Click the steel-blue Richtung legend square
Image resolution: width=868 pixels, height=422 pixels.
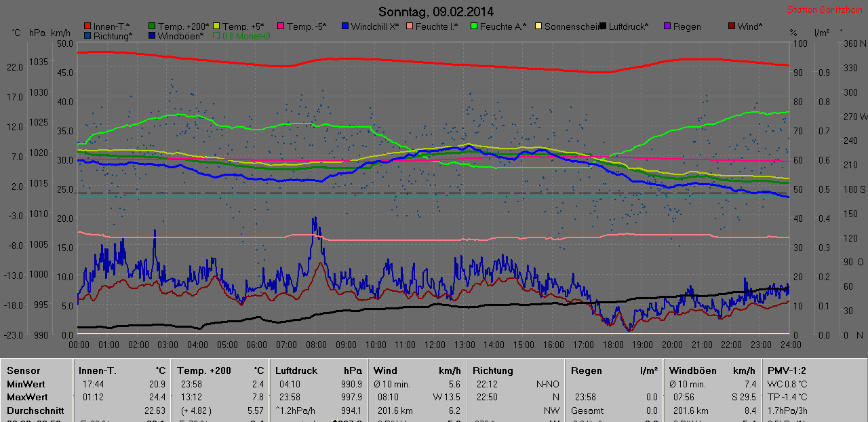coord(87,36)
